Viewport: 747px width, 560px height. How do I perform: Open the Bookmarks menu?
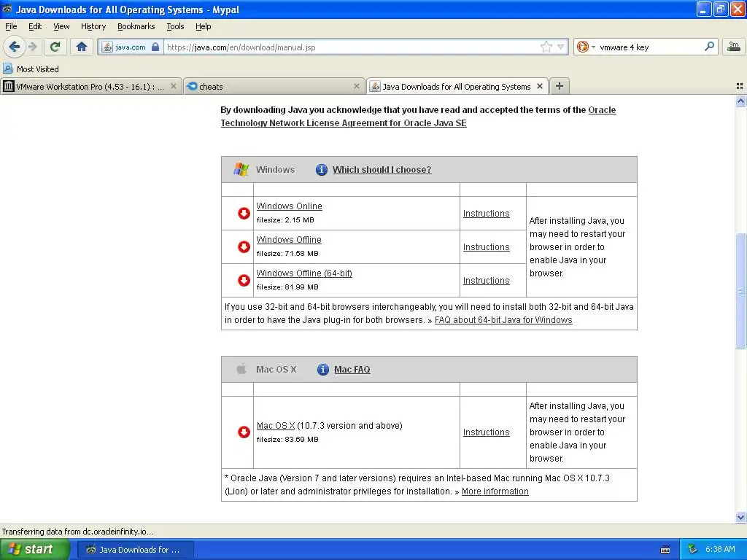136,26
